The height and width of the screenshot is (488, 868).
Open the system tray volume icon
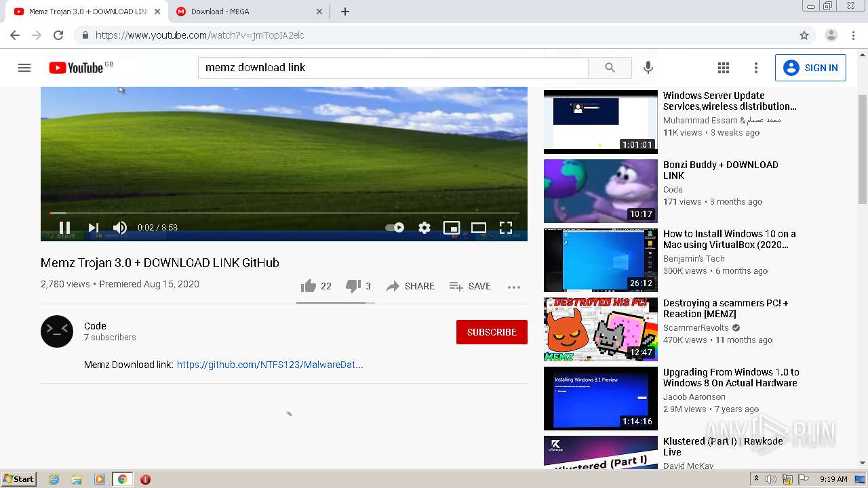coord(770,479)
